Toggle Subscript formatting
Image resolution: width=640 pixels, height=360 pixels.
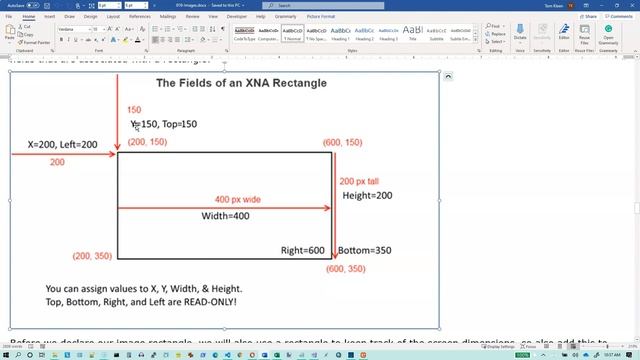click(96, 40)
